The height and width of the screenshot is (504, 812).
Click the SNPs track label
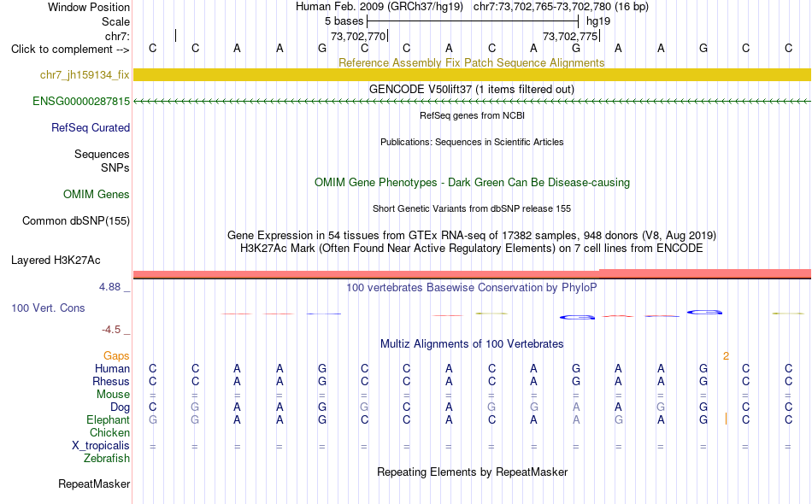pyautogui.click(x=115, y=167)
